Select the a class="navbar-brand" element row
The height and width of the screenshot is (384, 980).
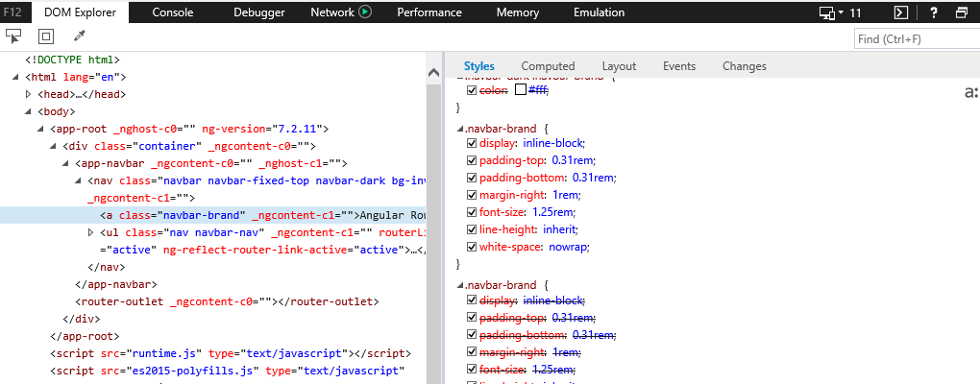click(212, 215)
